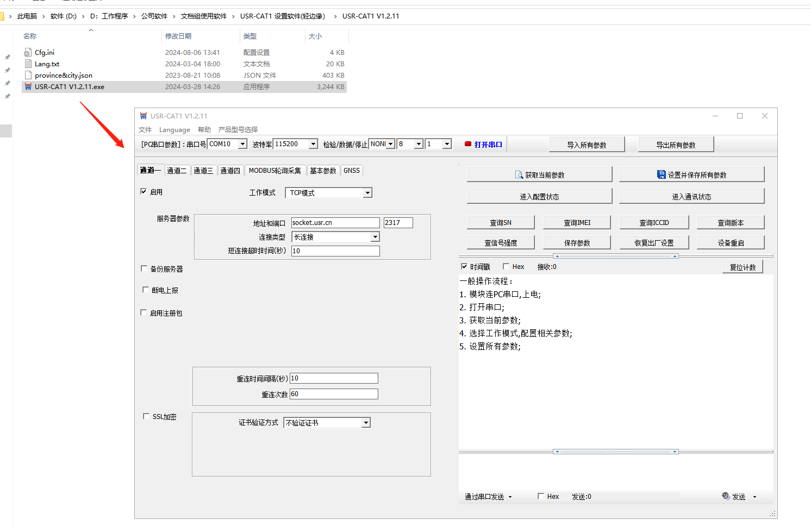
Task: Click the Lang.txt document icon
Action: coord(28,64)
